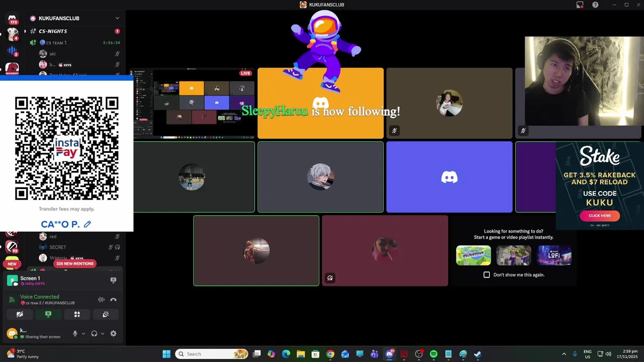Click Stake ad CLICK HERE button
The height and width of the screenshot is (362, 644).
tap(600, 216)
